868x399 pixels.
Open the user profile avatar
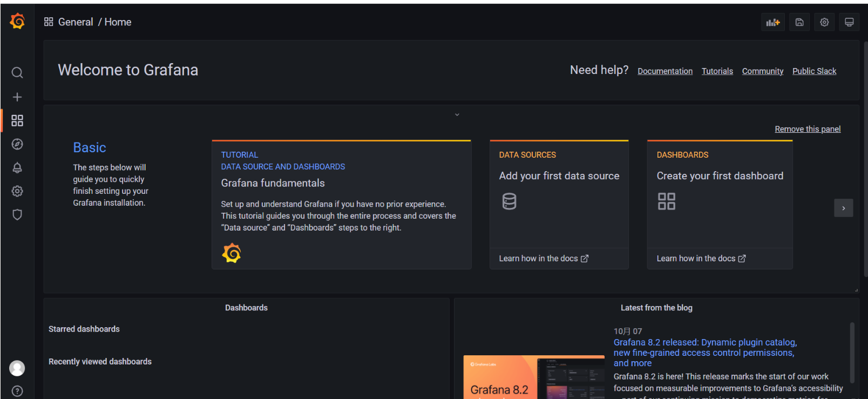[17, 368]
